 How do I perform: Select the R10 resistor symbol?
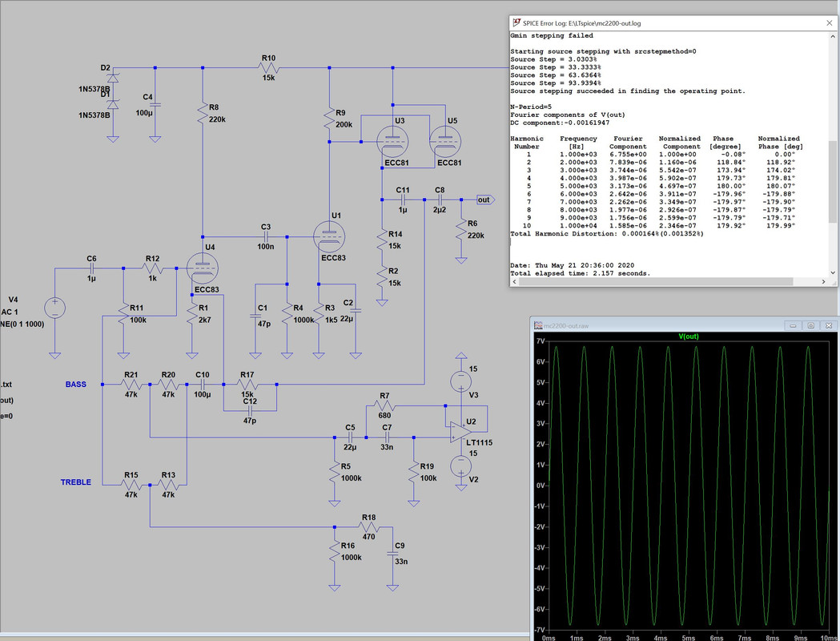268,68
